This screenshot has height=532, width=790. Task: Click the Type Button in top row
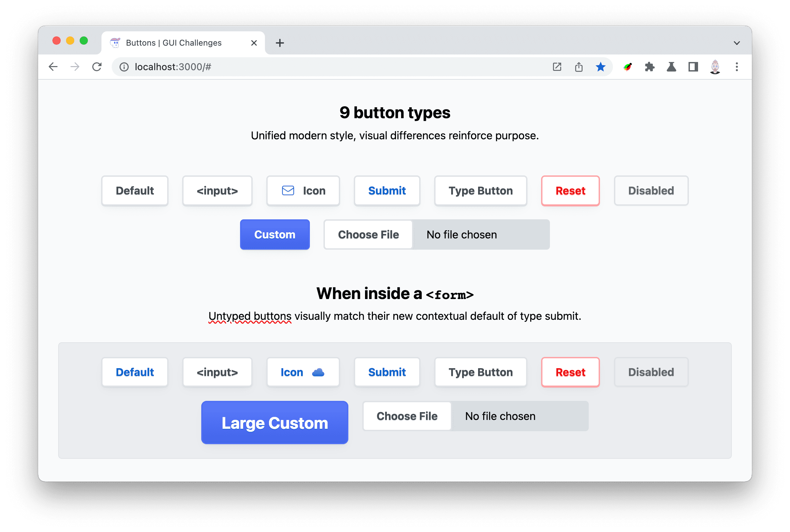(x=479, y=191)
